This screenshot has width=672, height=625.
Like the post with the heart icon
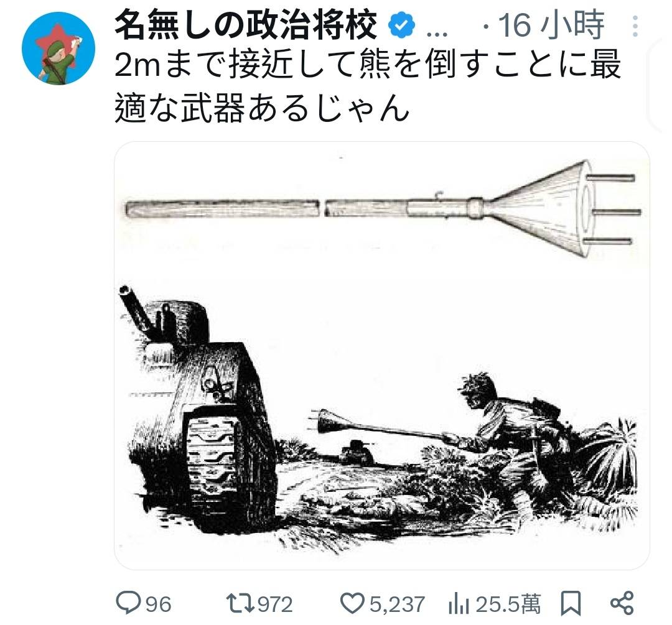[352, 604]
